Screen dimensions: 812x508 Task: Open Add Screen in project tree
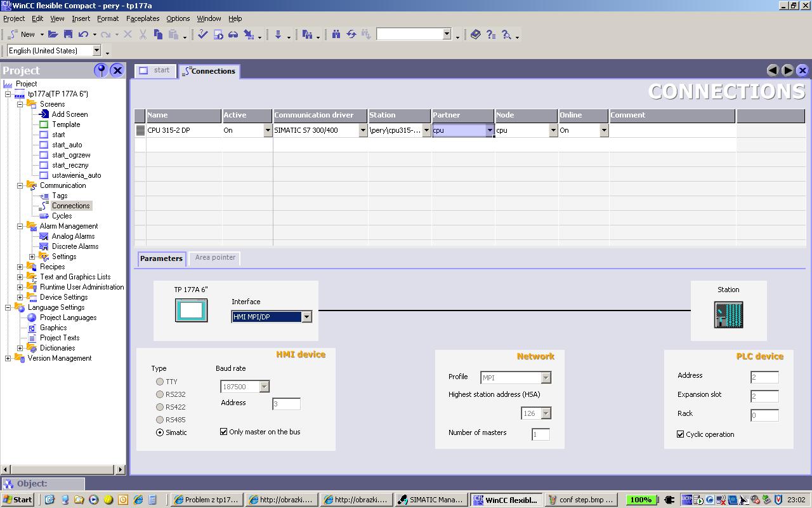point(70,114)
